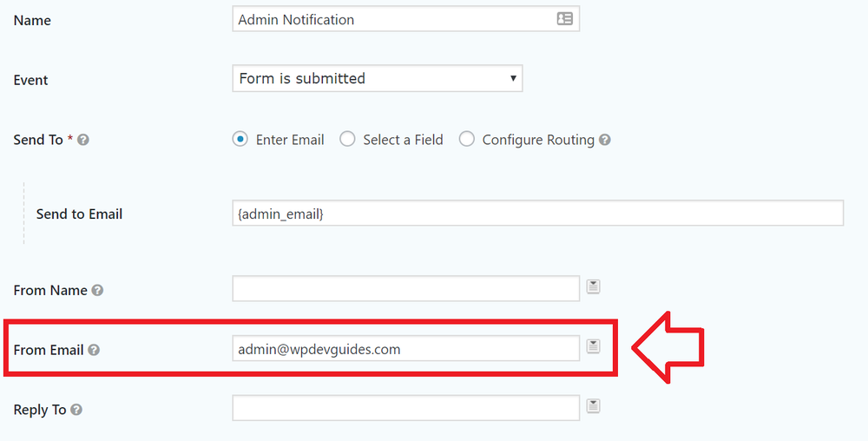Open merge tag list beside From Email
The width and height of the screenshot is (868, 441).
point(593,346)
